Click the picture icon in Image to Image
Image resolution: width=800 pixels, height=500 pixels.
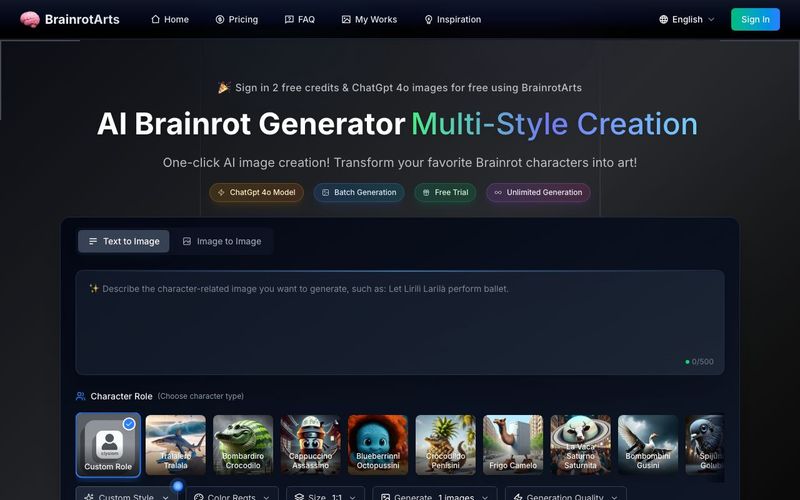(x=187, y=241)
